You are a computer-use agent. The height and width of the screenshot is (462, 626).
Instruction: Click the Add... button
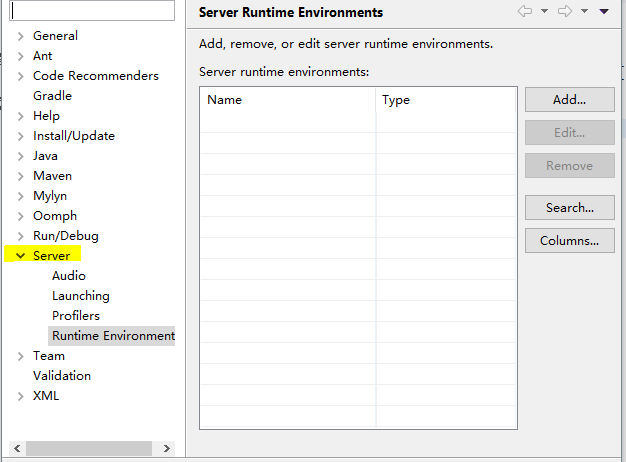click(569, 100)
